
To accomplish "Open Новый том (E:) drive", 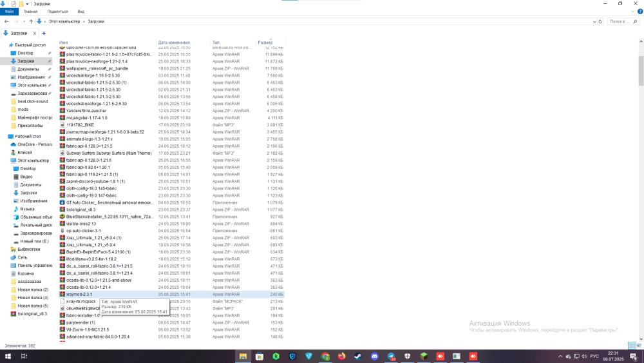I will (34, 241).
